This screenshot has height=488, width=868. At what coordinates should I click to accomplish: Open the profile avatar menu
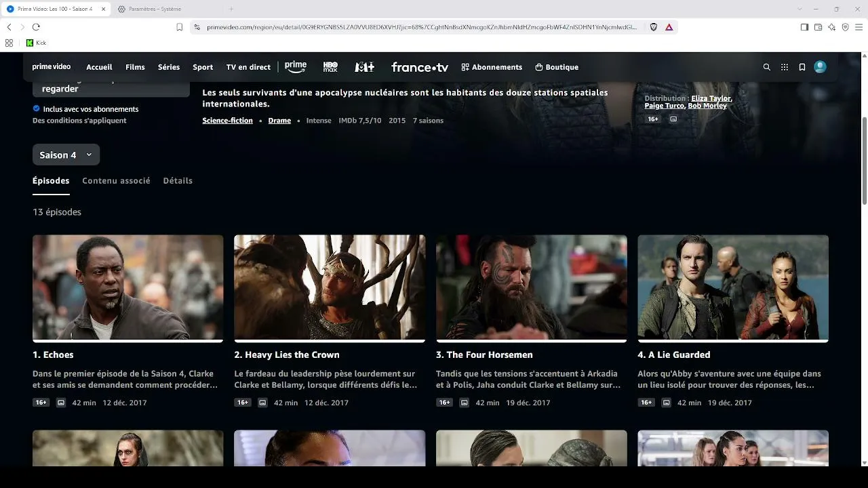click(820, 67)
